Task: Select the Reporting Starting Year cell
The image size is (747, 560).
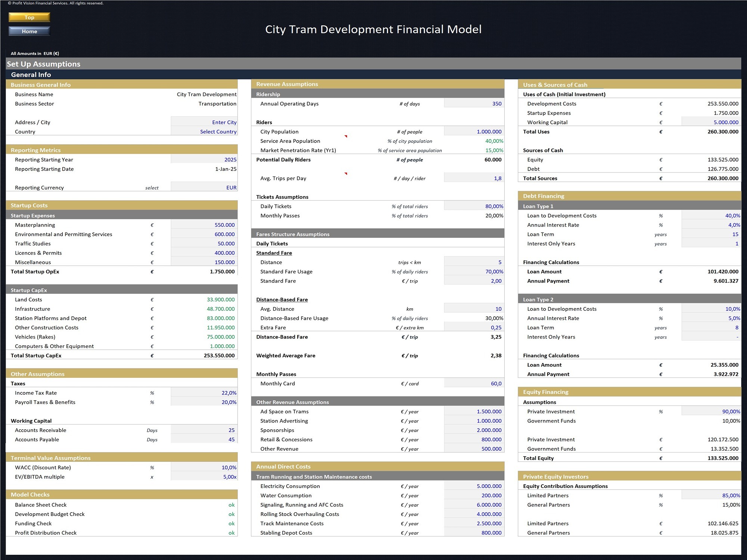Action: [x=204, y=159]
